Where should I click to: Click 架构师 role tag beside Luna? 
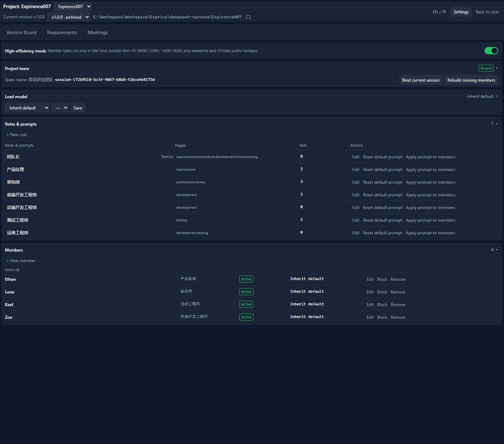click(x=186, y=291)
